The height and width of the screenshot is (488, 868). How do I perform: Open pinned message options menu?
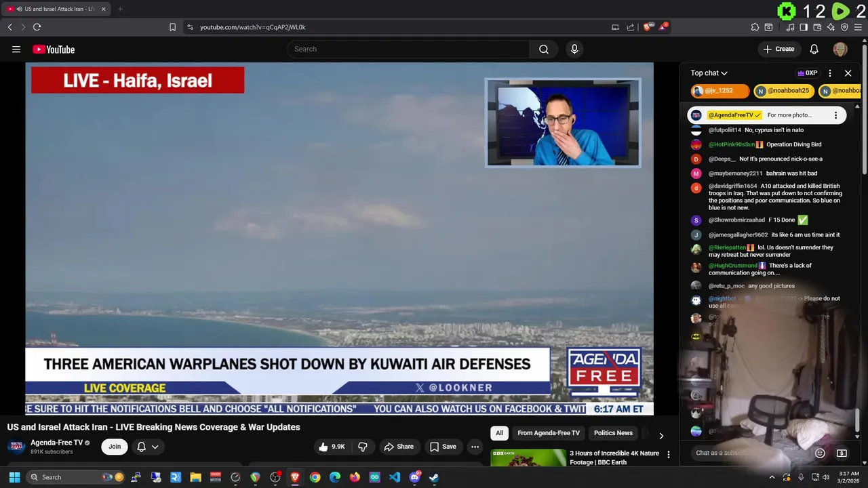pos(835,115)
